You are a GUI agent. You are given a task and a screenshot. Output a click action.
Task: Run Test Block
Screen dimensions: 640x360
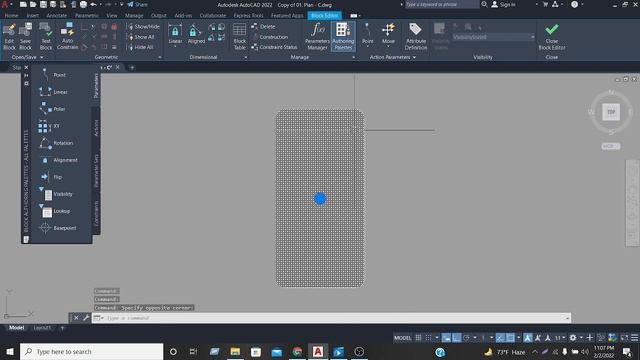[46, 36]
